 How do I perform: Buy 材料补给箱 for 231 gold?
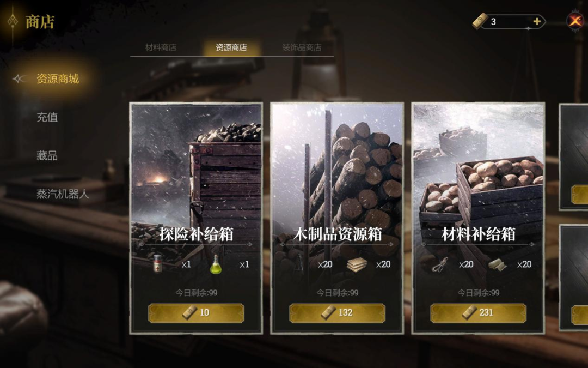click(x=478, y=313)
